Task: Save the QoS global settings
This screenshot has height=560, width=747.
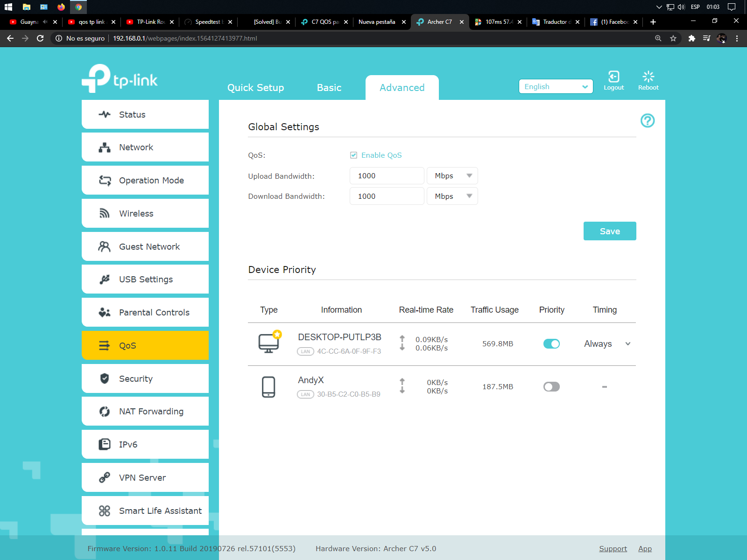Action: click(609, 231)
